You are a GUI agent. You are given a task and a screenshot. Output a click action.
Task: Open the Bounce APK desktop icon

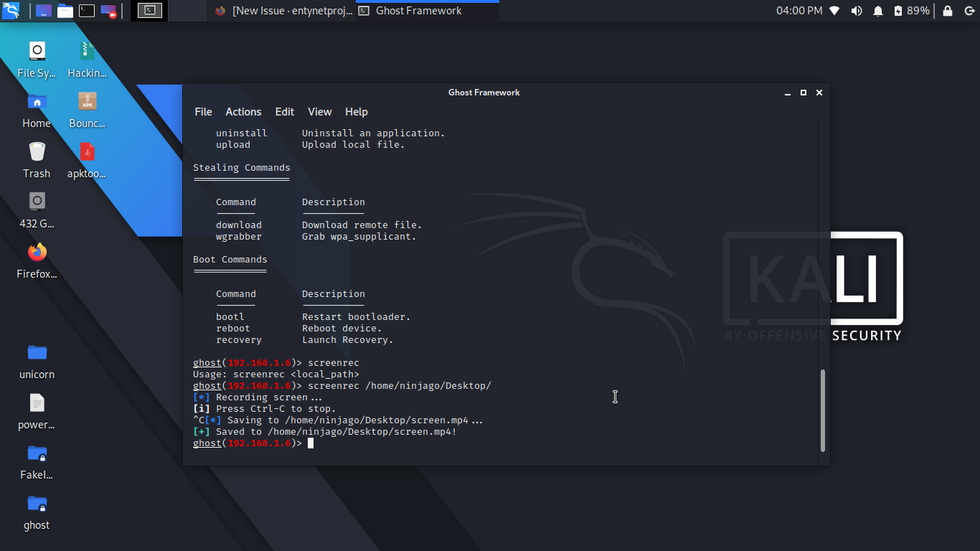coord(86,109)
